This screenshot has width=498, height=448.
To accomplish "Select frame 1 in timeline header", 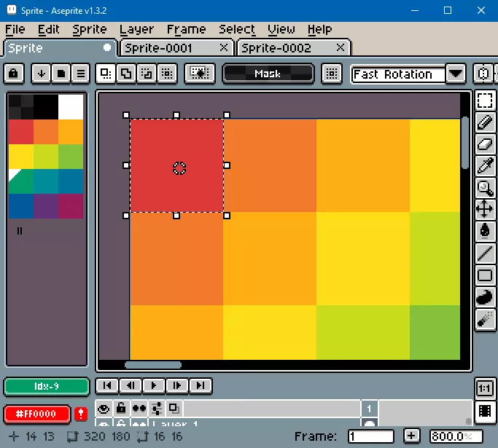I will (369, 409).
